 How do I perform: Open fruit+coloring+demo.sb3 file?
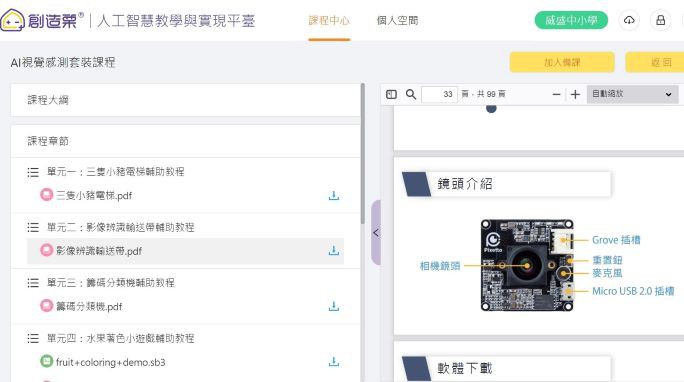pos(110,362)
